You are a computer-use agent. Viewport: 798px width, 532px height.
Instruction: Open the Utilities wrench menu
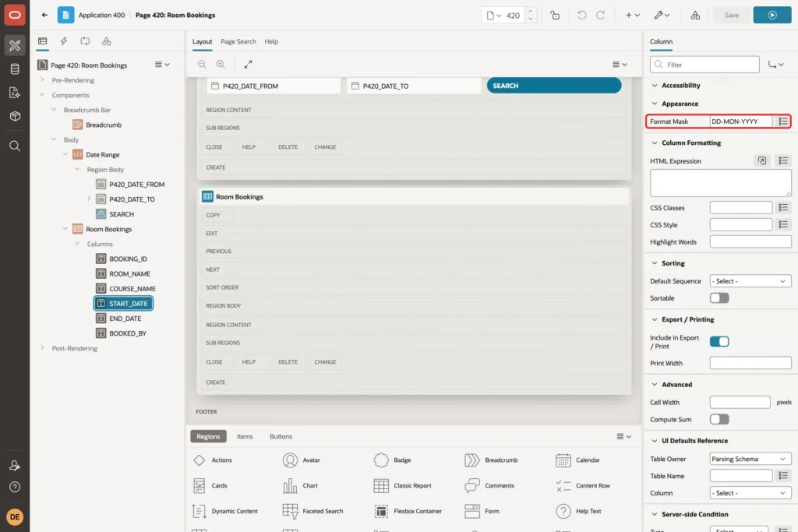pos(662,16)
